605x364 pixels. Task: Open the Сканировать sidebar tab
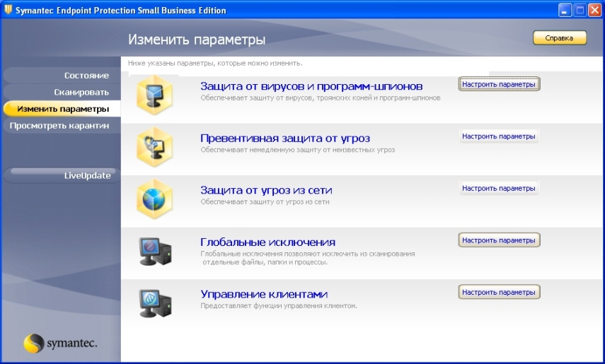pyautogui.click(x=62, y=92)
